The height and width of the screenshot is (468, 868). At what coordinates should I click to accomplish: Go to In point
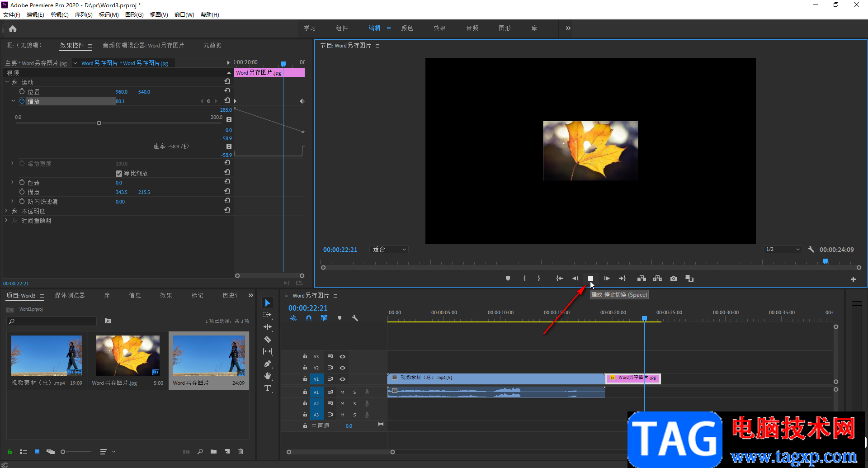pyautogui.click(x=559, y=279)
